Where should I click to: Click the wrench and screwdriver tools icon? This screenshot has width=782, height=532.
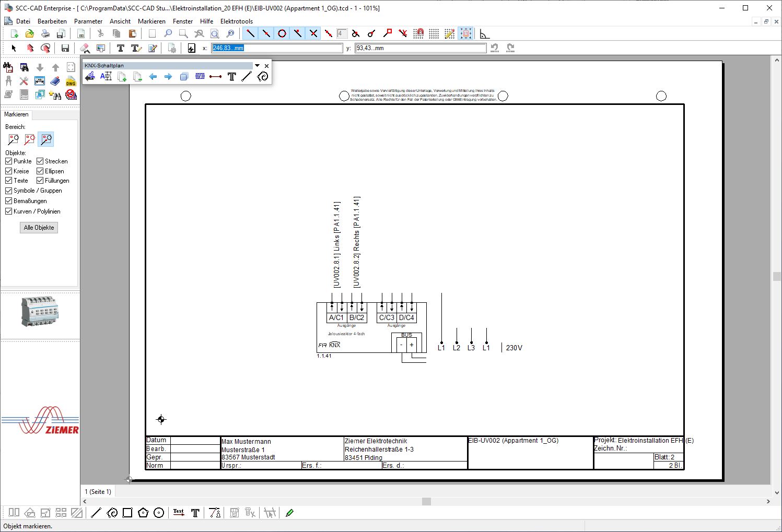coord(24,81)
